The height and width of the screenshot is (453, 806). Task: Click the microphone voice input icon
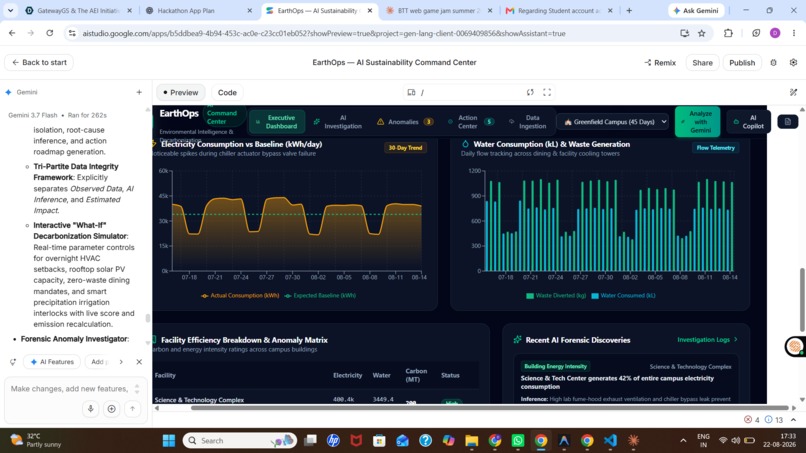click(90, 409)
